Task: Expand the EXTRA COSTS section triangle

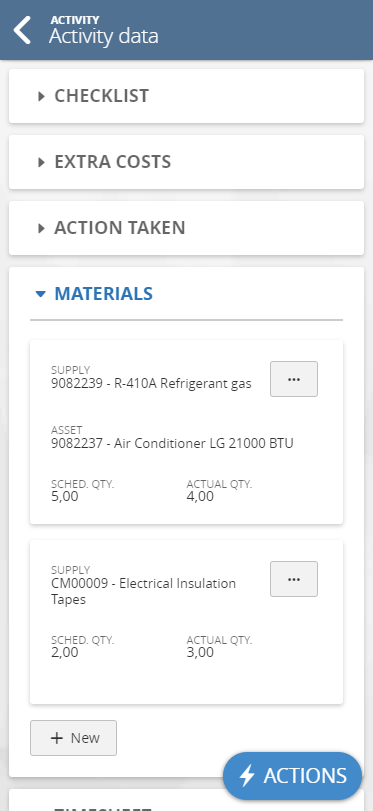Action: click(x=41, y=162)
